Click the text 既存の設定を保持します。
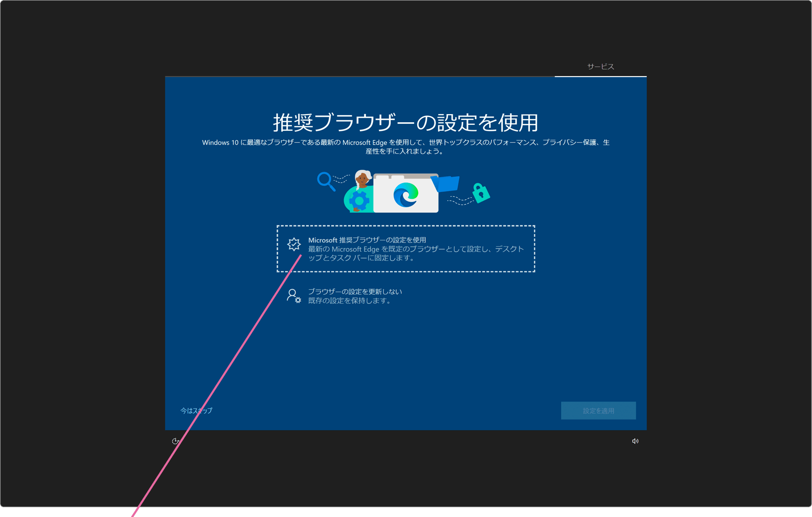 (350, 301)
